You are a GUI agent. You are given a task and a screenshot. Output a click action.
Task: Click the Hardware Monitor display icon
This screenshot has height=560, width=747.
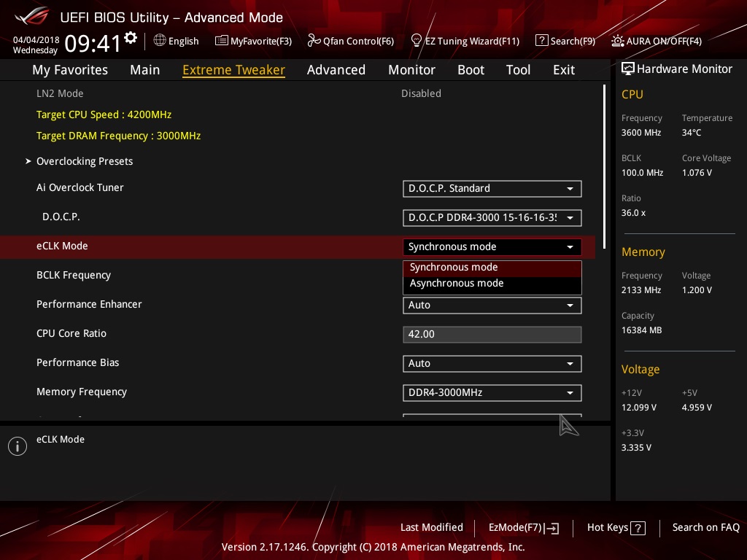[x=627, y=69]
